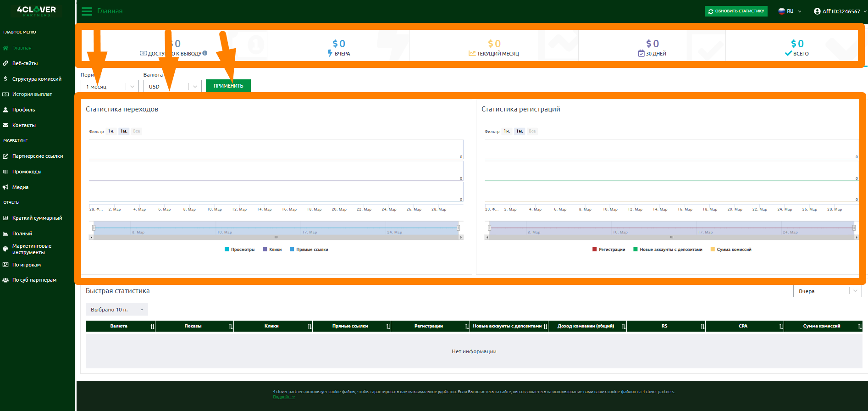Click right range handle of transitions chart navigator

(x=458, y=228)
